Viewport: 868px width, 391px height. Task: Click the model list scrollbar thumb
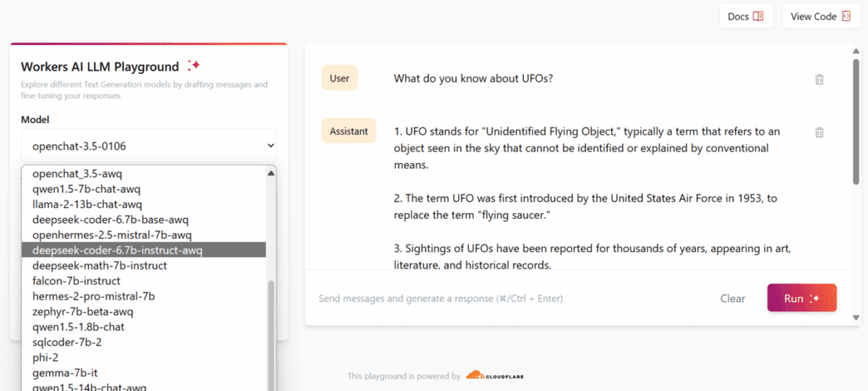coord(270,336)
